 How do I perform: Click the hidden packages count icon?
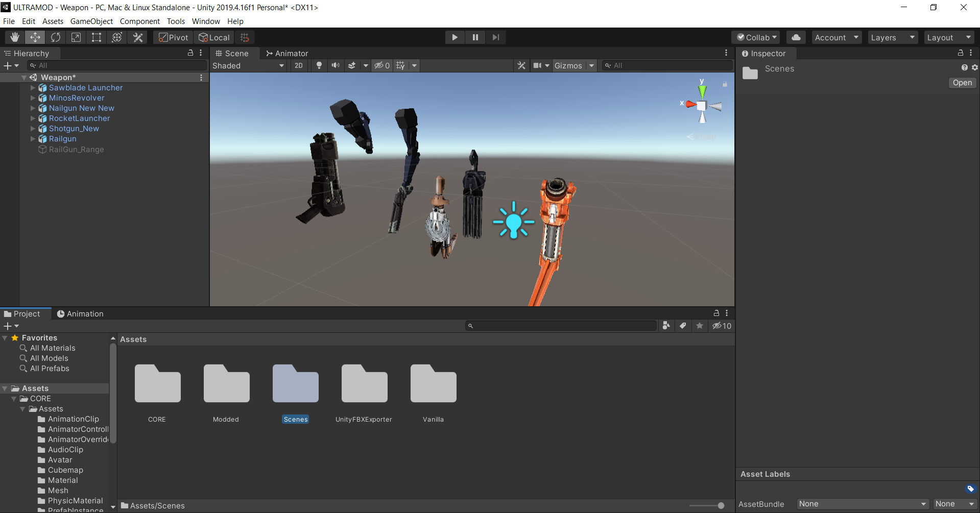(722, 326)
